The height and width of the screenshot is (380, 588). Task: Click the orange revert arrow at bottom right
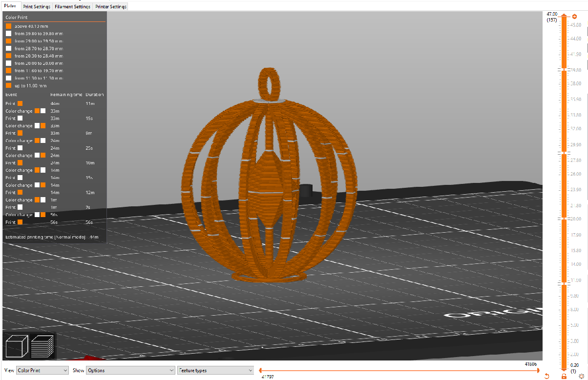click(x=547, y=376)
